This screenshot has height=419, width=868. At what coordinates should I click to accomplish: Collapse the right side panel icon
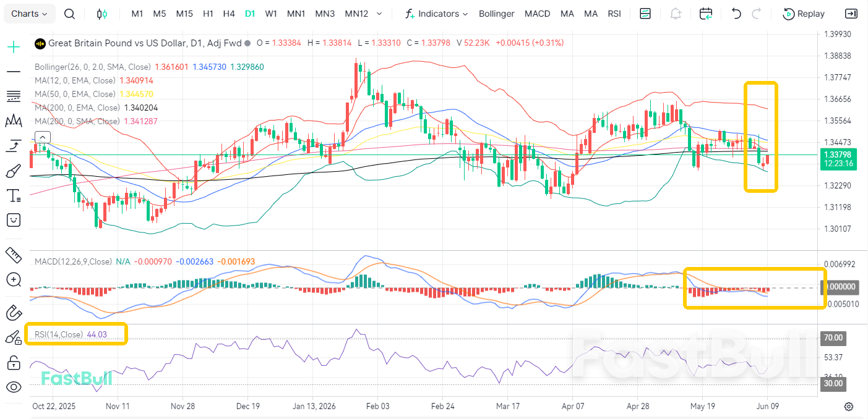851,14
